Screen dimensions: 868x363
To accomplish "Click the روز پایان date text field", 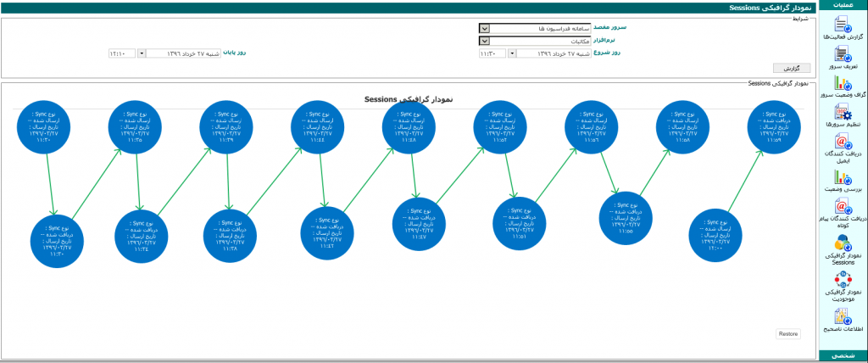I will click(184, 53).
